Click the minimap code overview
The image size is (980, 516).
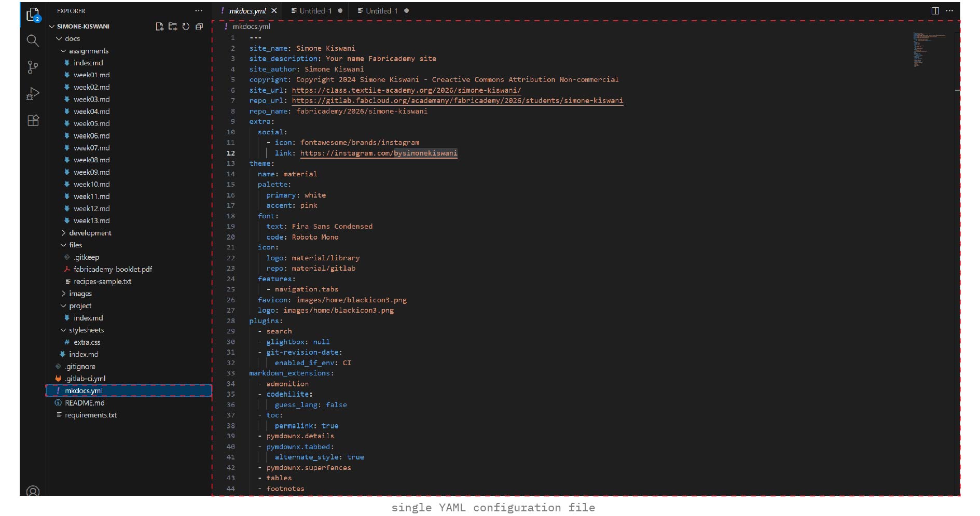[929, 50]
